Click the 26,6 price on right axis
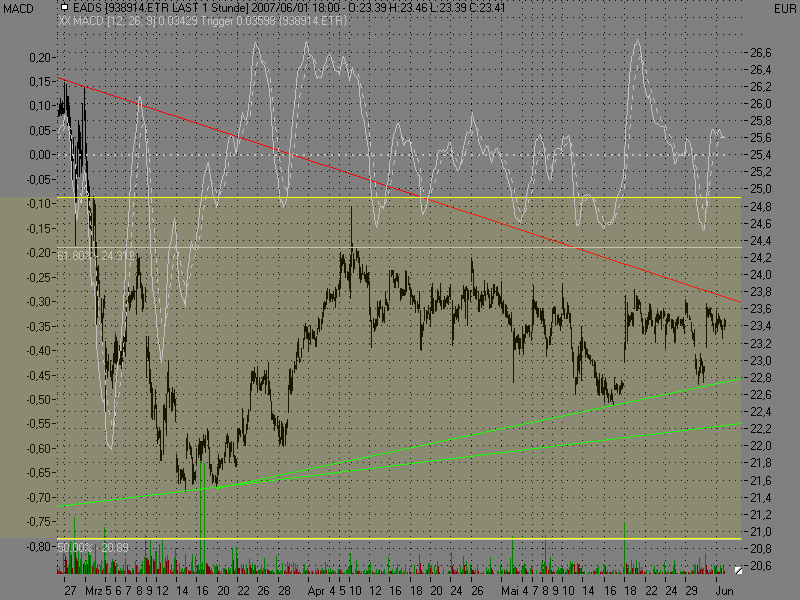This screenshot has height=600, width=800. click(x=761, y=53)
